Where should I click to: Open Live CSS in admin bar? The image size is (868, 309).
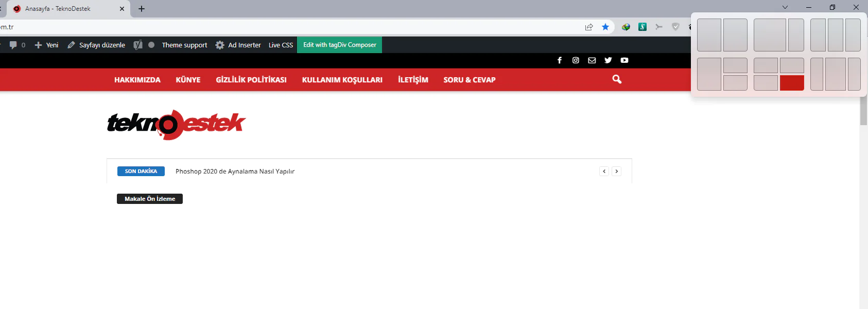[x=281, y=45]
